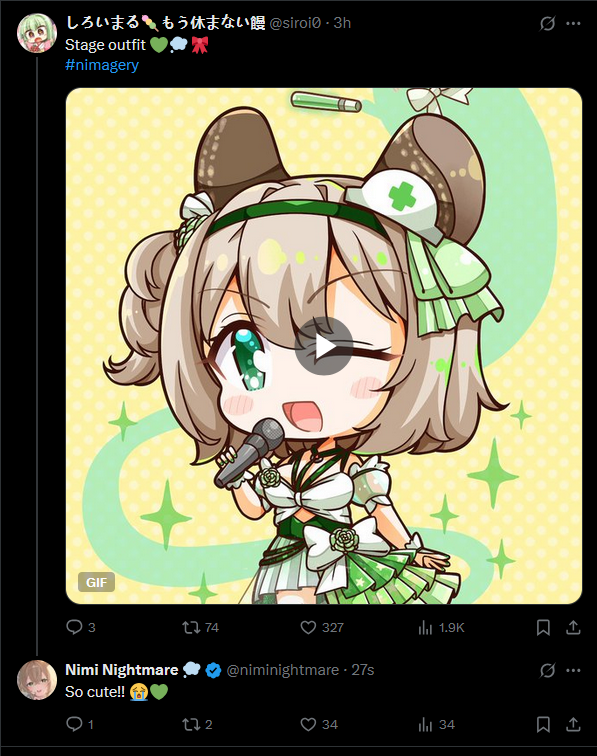597x756 pixels.
Task: Bookmark Nimi Nightmare's reply
Action: coord(543,724)
